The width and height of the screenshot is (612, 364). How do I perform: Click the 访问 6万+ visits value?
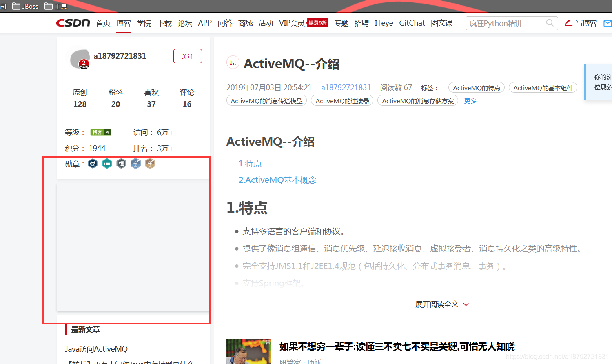point(165,133)
